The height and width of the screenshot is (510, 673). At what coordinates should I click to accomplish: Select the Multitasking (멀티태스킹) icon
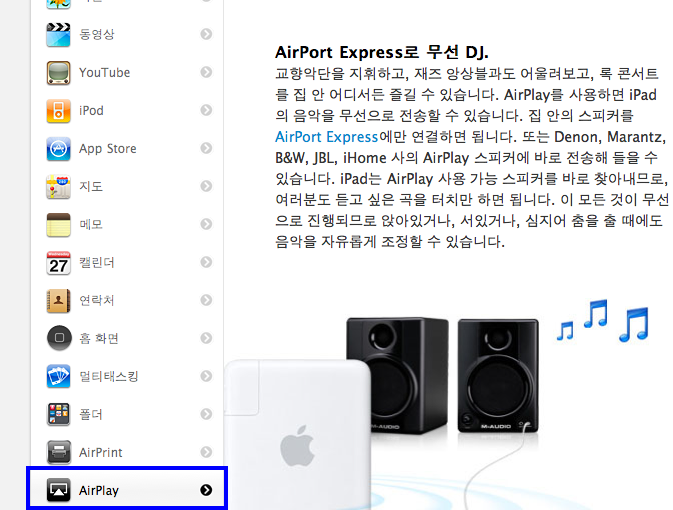tap(58, 376)
